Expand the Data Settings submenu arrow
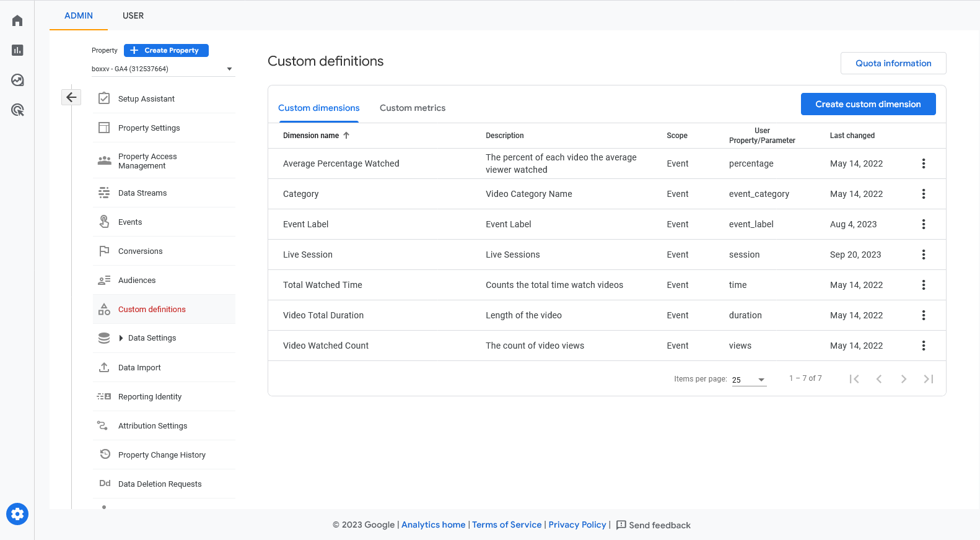The width and height of the screenshot is (980, 540). pyautogui.click(x=121, y=338)
